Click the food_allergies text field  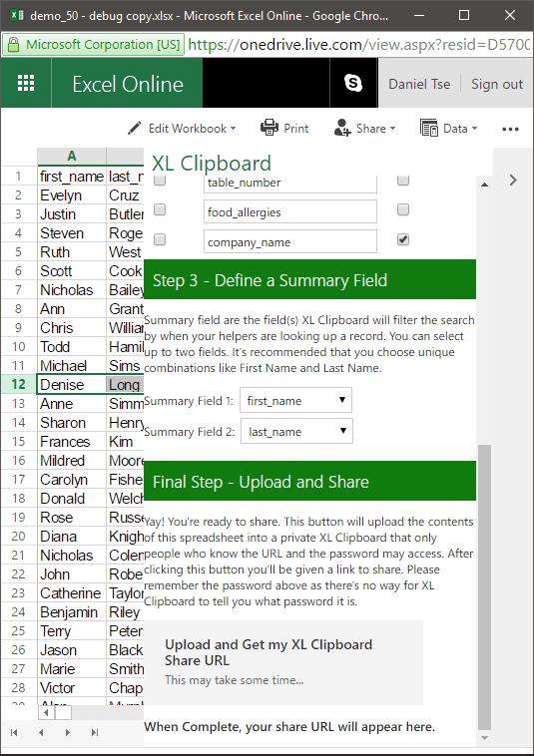coord(289,211)
